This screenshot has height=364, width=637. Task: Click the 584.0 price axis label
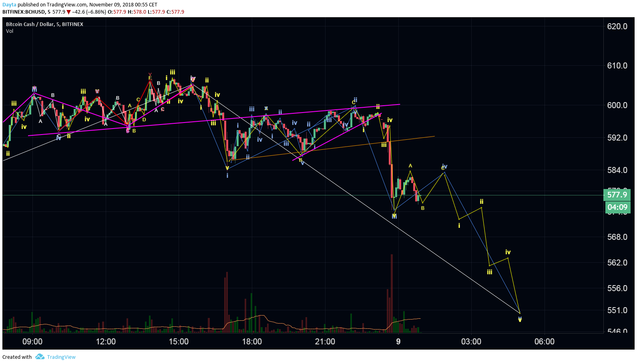[x=617, y=170]
